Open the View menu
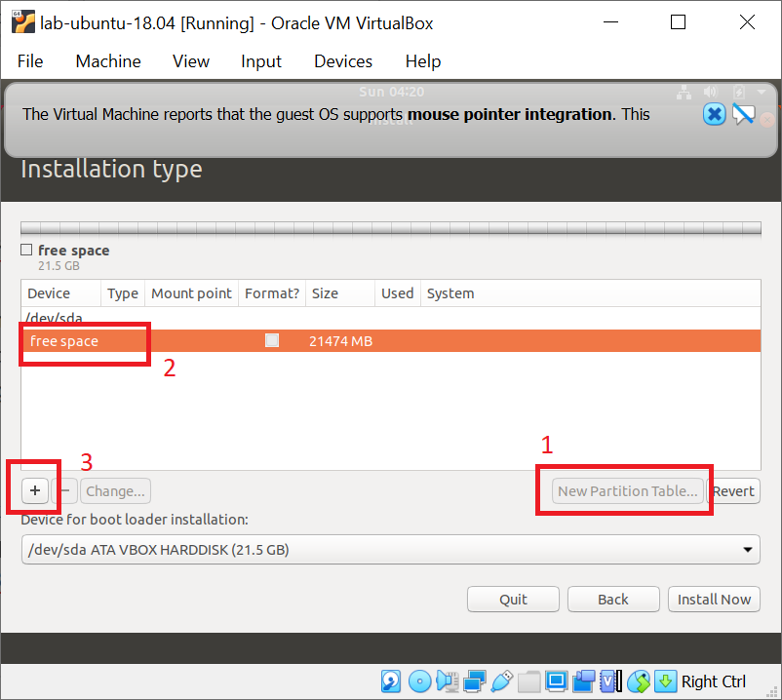The height and width of the screenshot is (700, 782). click(x=191, y=61)
